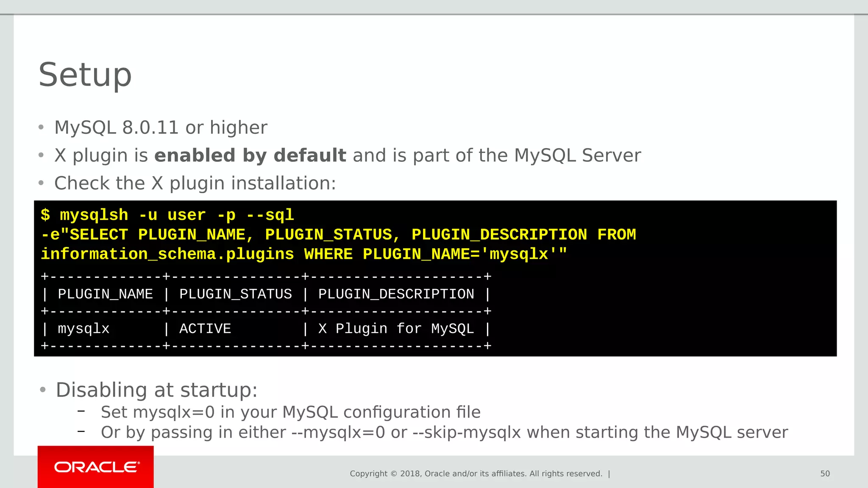
Task: Click the '--skip-mysqlx' sub-bullet line
Action: pos(444,433)
